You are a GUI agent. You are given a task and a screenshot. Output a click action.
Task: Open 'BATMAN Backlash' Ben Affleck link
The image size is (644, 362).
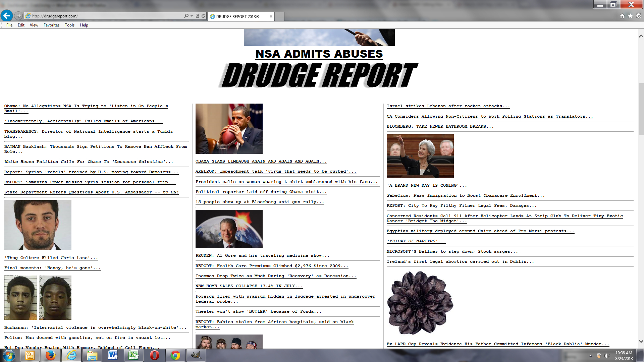[96, 149]
